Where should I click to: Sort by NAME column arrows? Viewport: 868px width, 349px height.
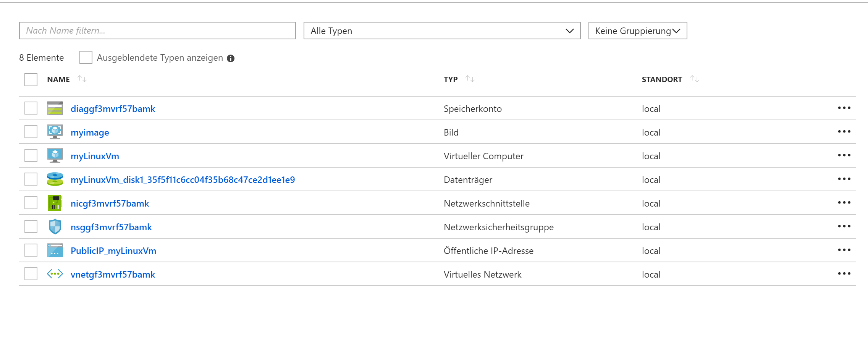point(82,79)
